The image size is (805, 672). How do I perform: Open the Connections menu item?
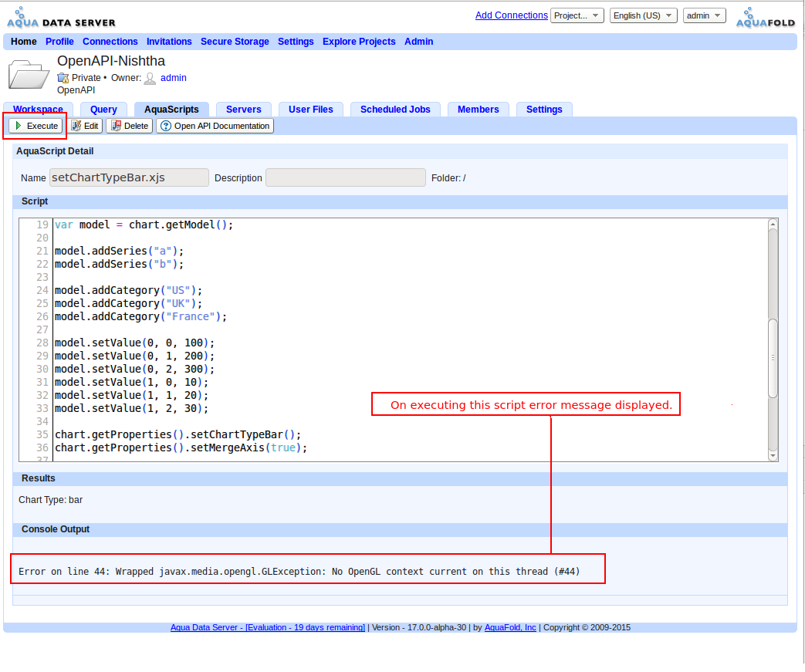pos(110,42)
